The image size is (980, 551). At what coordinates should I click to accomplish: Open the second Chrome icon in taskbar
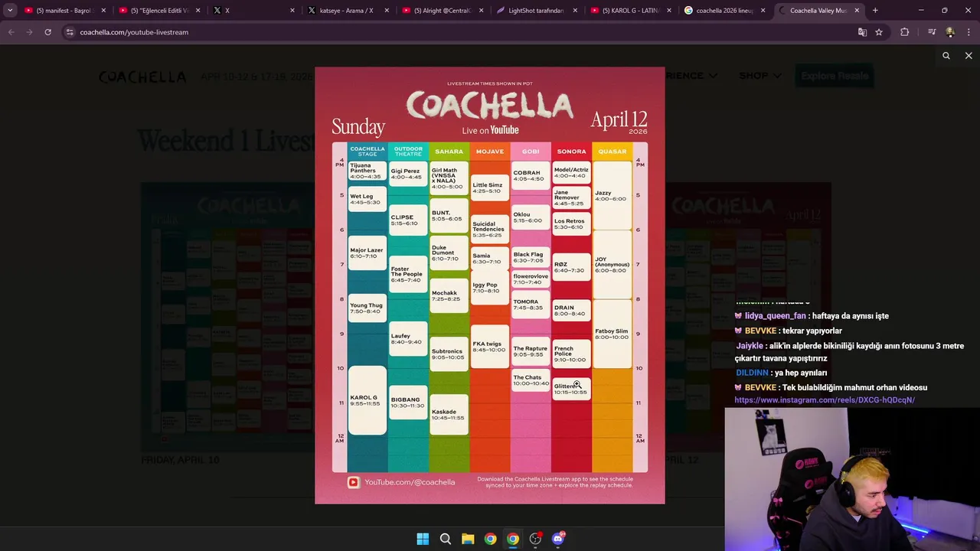pos(513,539)
